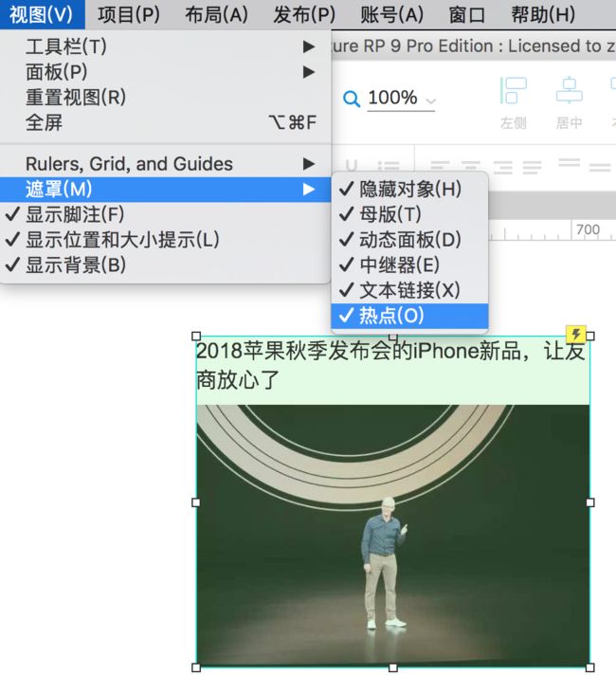Viewport: 616px width, 675px height.
Task: Toggle 显示脚注(F) option
Action: (x=165, y=215)
